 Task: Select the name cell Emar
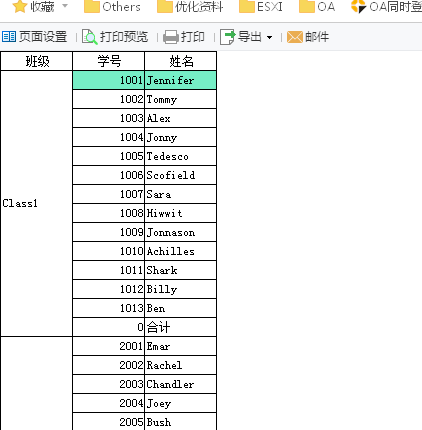(181, 346)
